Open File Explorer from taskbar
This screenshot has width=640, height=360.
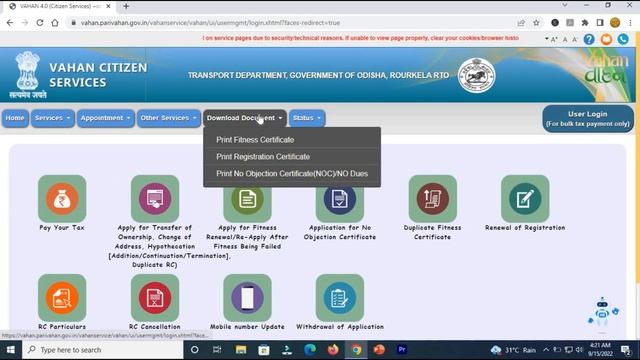tap(241, 350)
